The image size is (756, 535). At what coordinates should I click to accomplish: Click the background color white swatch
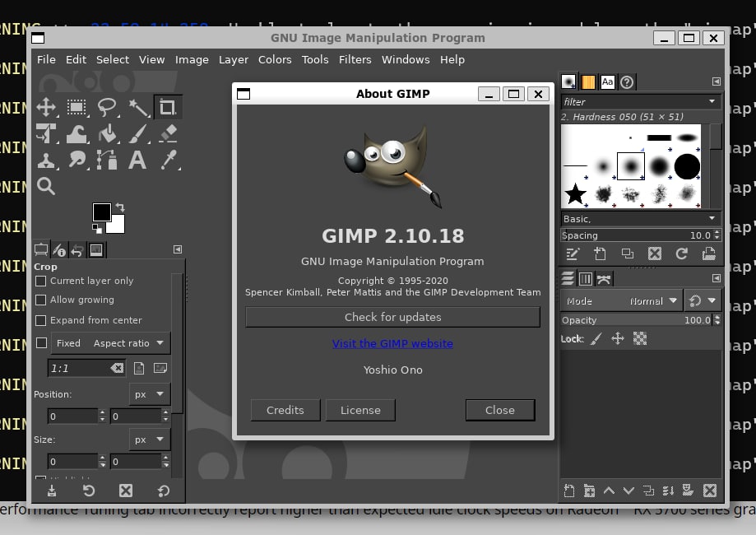118,226
